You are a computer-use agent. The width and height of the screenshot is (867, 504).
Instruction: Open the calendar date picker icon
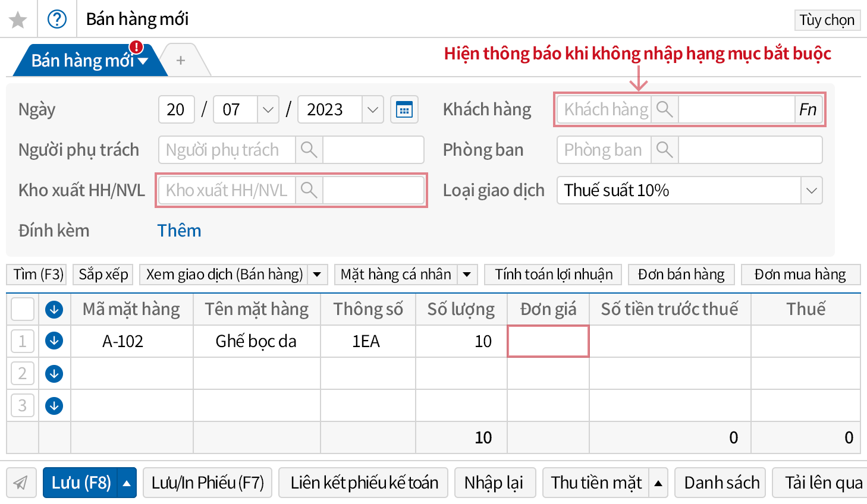click(404, 110)
